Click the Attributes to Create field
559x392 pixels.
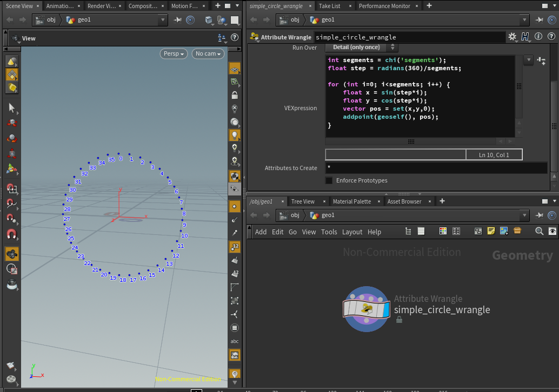pyautogui.click(x=436, y=168)
